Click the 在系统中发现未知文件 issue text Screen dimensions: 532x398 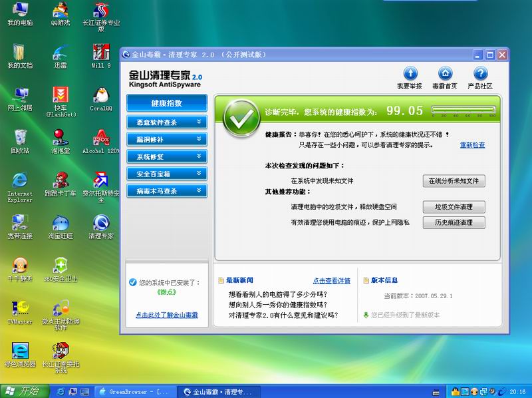tap(323, 181)
